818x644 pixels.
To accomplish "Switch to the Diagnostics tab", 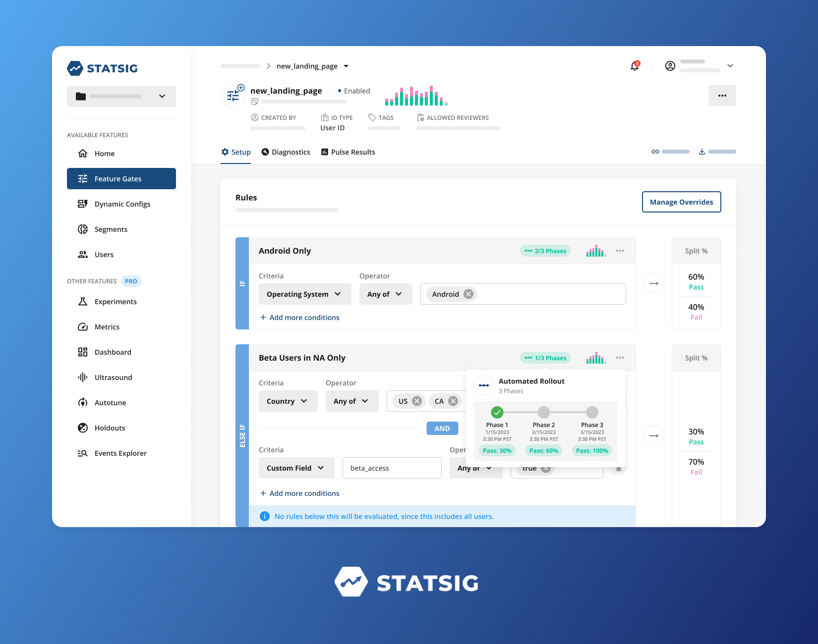I will point(286,152).
